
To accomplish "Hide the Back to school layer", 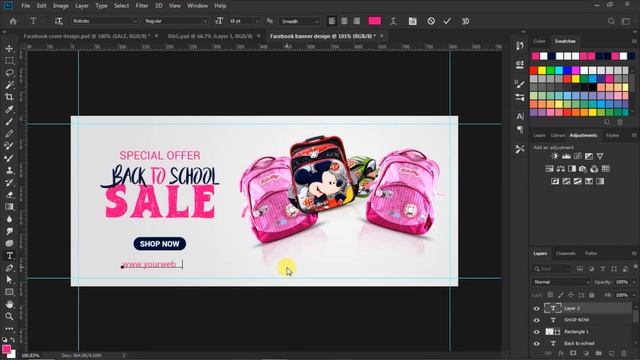I will [536, 344].
